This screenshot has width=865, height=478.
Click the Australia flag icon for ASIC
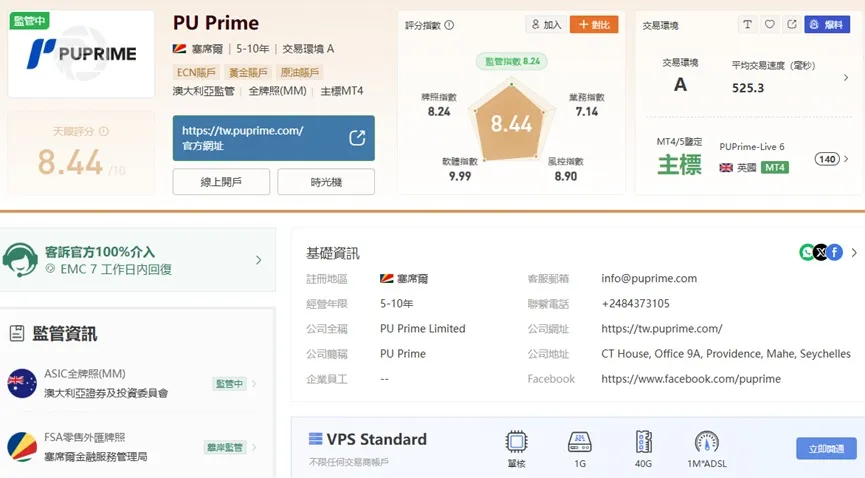point(22,383)
